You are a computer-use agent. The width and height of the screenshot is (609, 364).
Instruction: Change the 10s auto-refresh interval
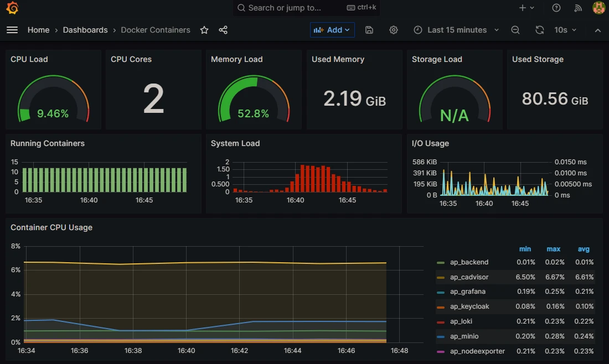(563, 30)
